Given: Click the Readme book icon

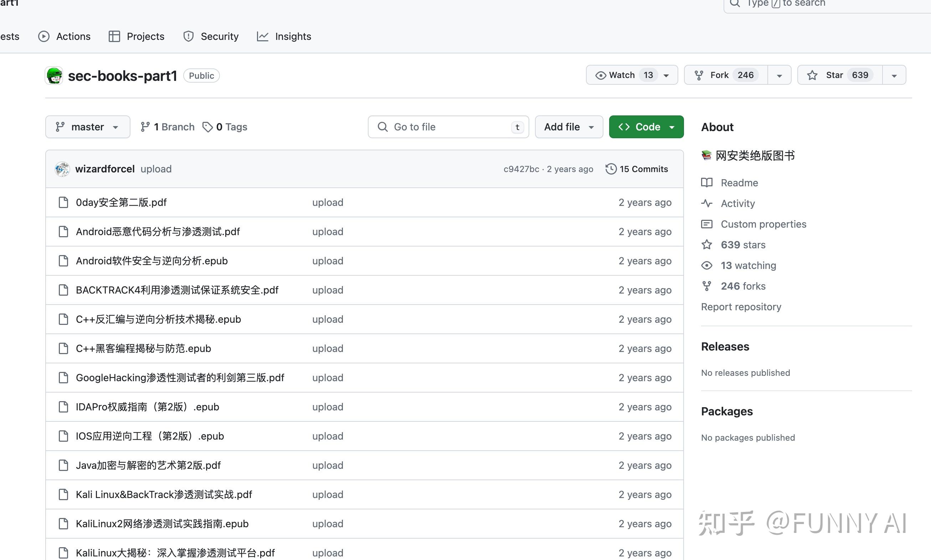Looking at the screenshot, I should tap(706, 183).
